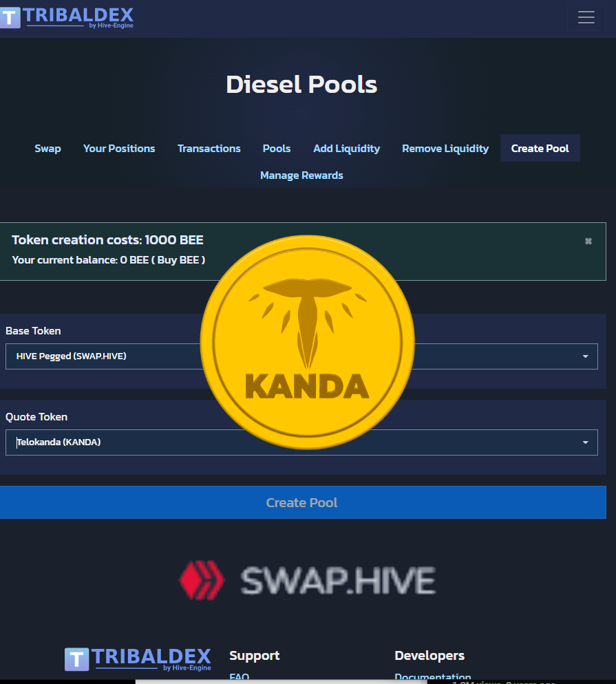Open the Your Positions tab
Viewport: 616px width, 684px height.
pyautogui.click(x=119, y=149)
